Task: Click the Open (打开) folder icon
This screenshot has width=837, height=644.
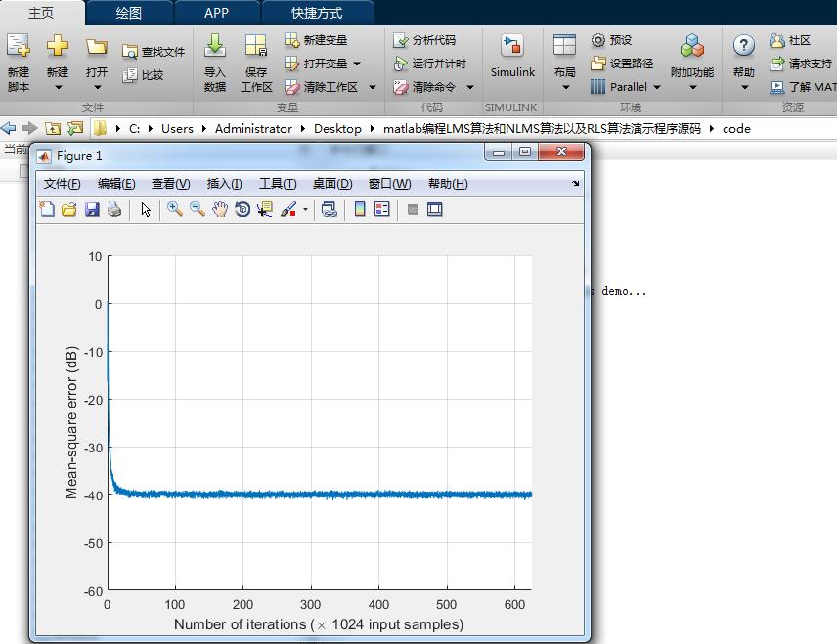Action: click(97, 47)
